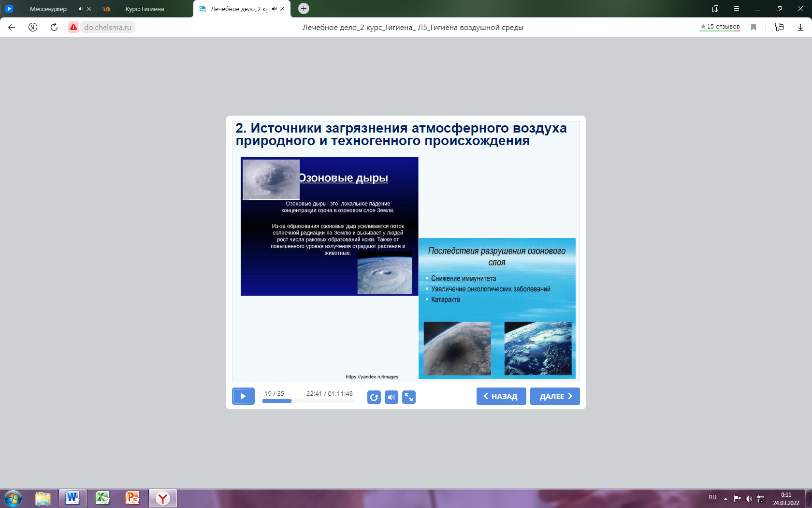
Task: Click the slide title Источники загрязнения атмосферного воздуха
Action: tap(401, 134)
